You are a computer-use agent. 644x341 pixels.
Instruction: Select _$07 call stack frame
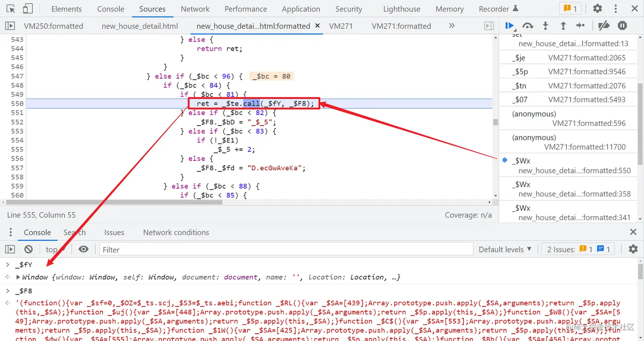point(569,100)
